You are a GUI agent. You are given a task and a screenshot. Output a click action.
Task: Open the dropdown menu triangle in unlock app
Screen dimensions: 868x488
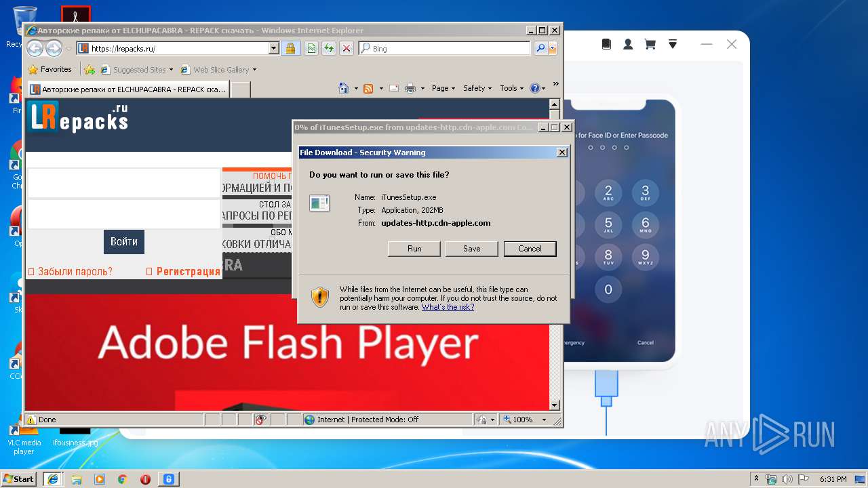[672, 44]
